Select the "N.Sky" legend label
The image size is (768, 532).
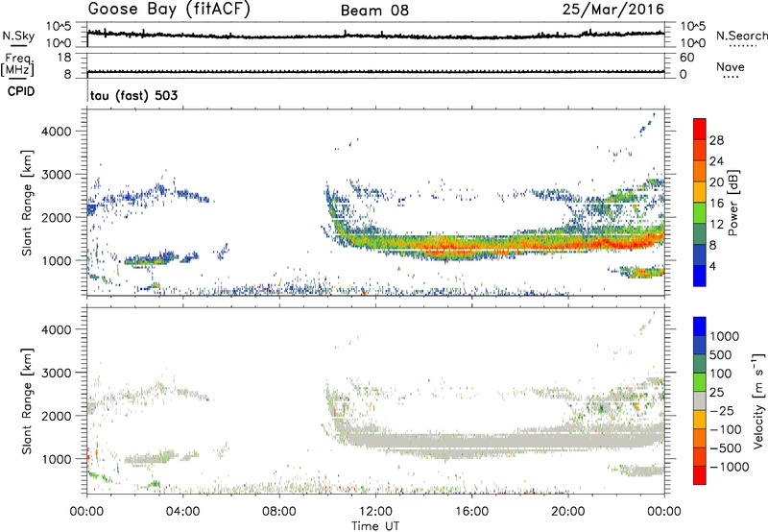[18, 36]
